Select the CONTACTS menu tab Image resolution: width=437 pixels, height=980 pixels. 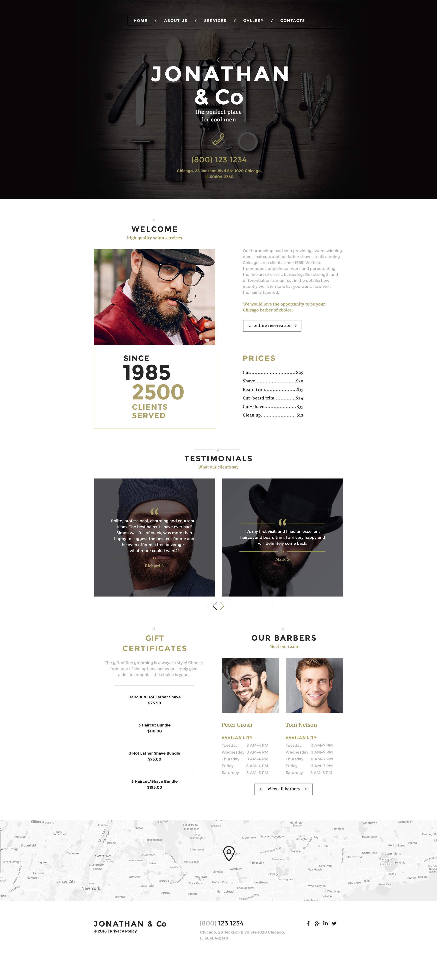pyautogui.click(x=293, y=20)
